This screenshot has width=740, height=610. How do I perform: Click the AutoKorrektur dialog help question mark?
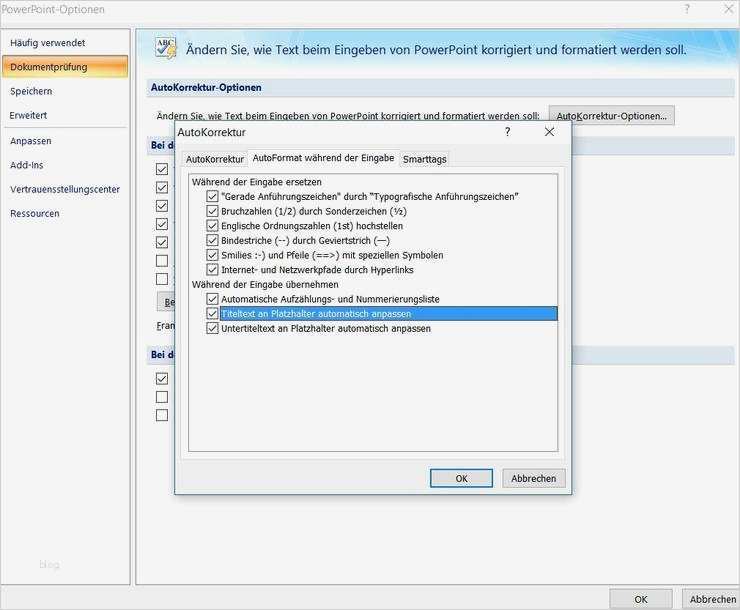pyautogui.click(x=507, y=132)
